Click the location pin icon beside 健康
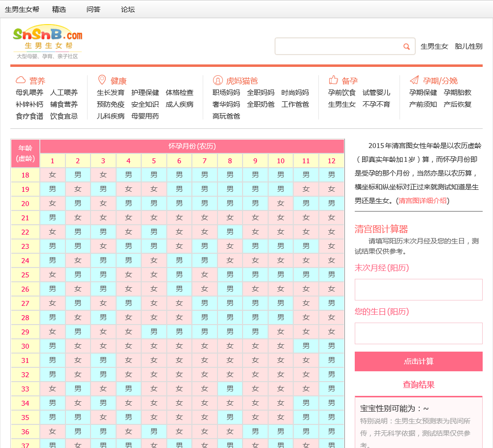The image size is (493, 448). tap(102, 80)
